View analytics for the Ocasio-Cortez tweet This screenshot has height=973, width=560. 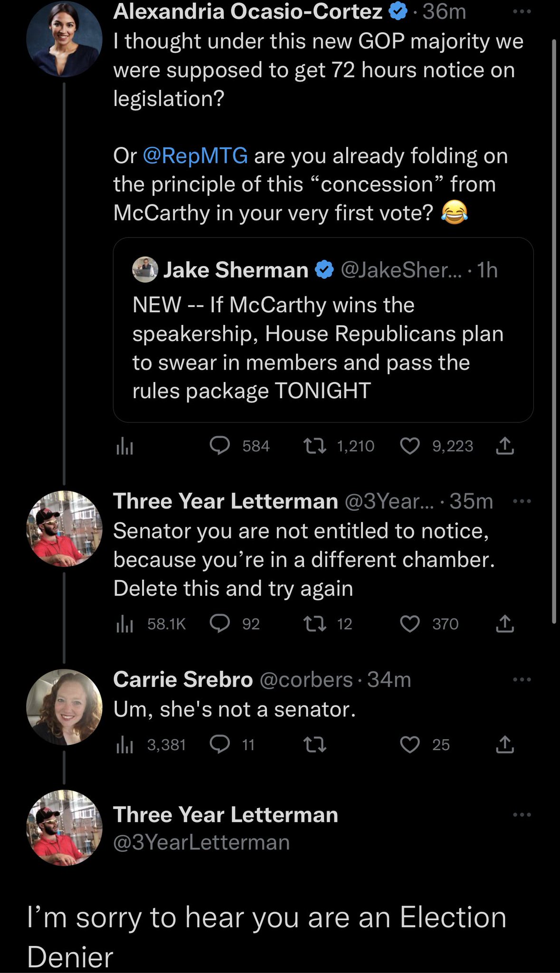pyautogui.click(x=124, y=446)
